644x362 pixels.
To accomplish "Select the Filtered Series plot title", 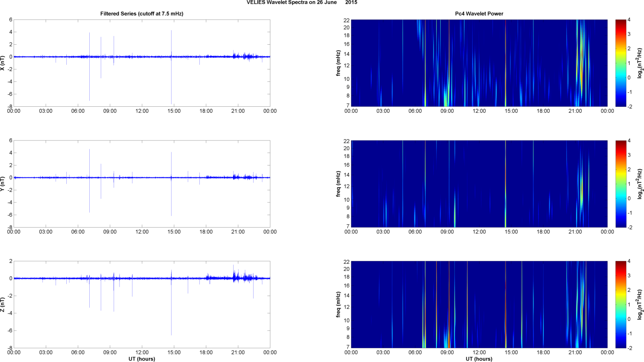I will tap(142, 14).
